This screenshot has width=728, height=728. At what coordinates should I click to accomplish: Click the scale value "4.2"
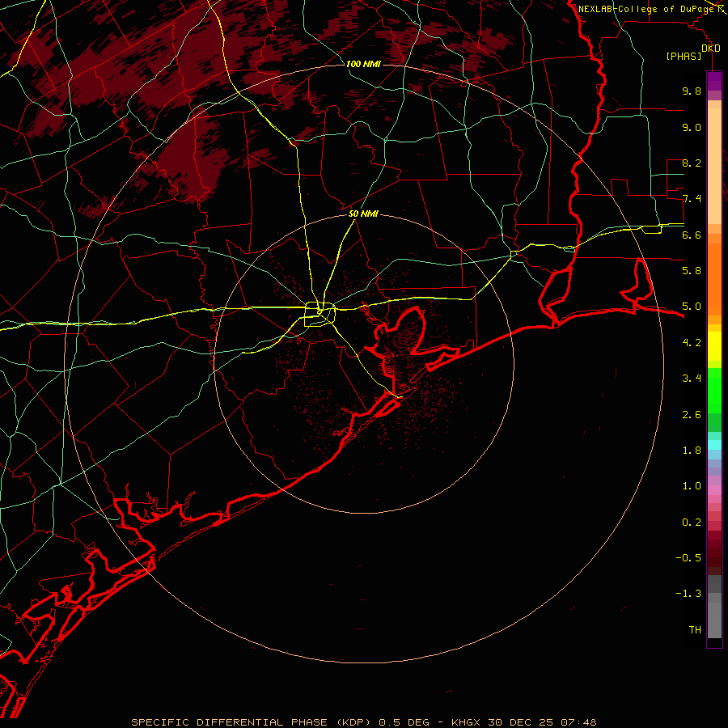[692, 343]
